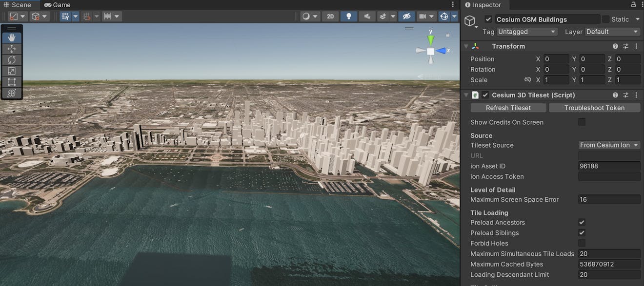The height and width of the screenshot is (286, 644).
Task: Select the Move tool
Action: pyautogui.click(x=11, y=48)
